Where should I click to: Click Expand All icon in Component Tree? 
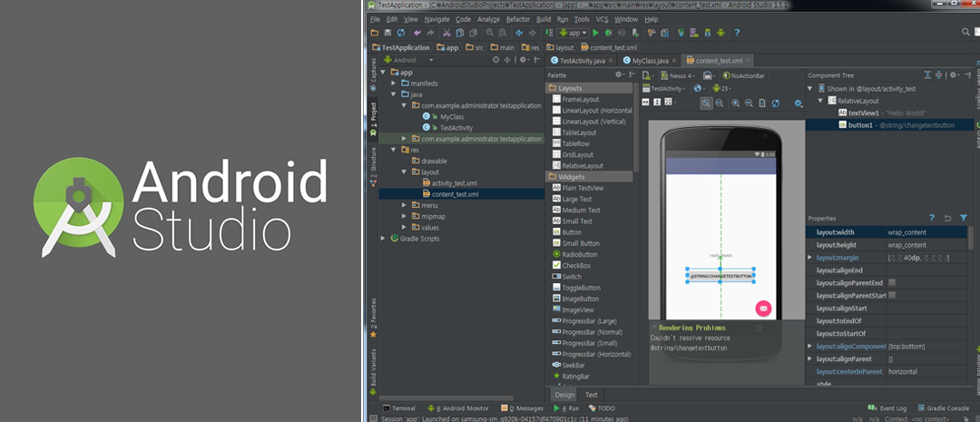click(927, 75)
